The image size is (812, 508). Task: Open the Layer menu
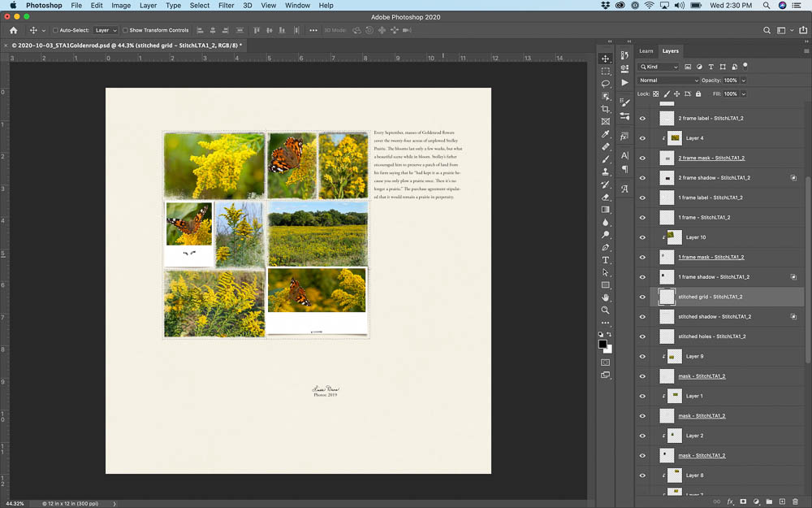(148, 5)
